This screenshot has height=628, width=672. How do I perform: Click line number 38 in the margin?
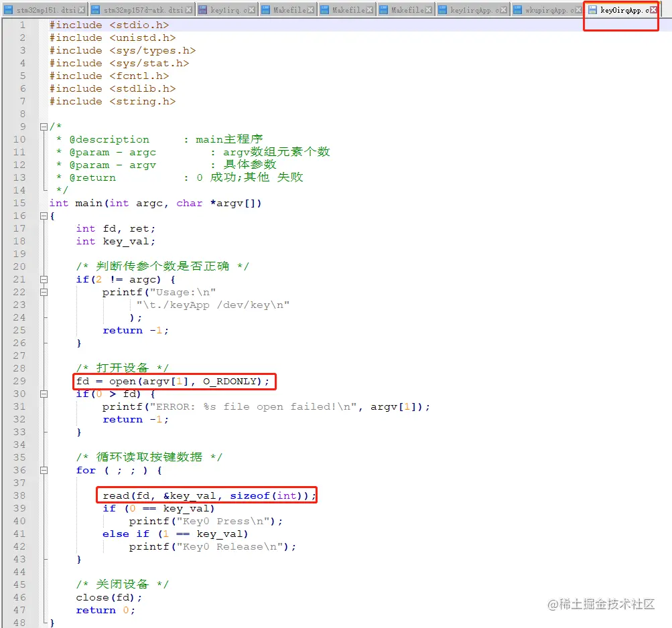tap(19, 495)
